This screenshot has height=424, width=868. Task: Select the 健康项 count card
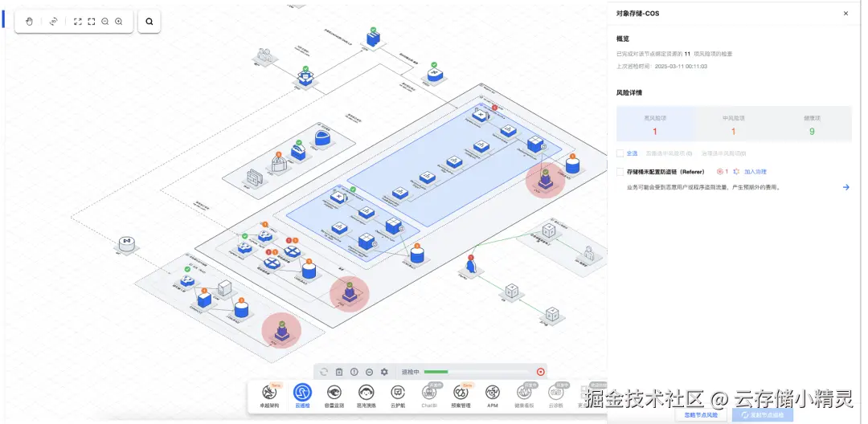click(x=812, y=124)
